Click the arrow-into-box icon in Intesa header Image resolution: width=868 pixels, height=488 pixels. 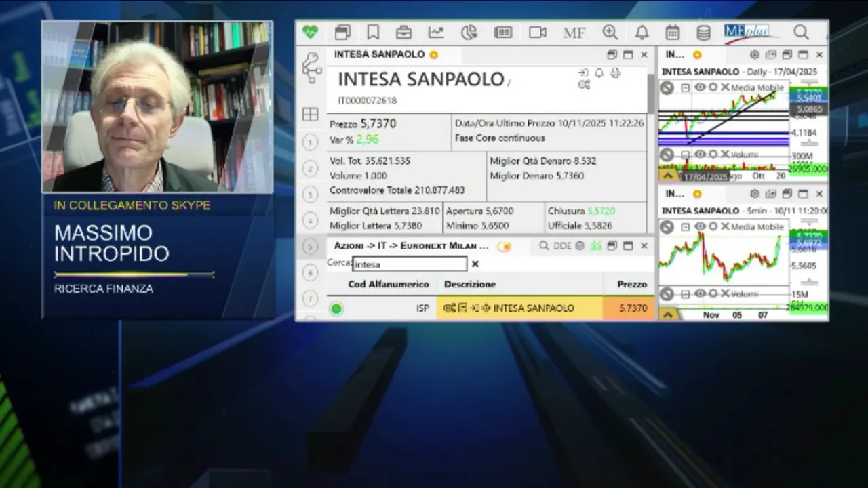coord(583,73)
